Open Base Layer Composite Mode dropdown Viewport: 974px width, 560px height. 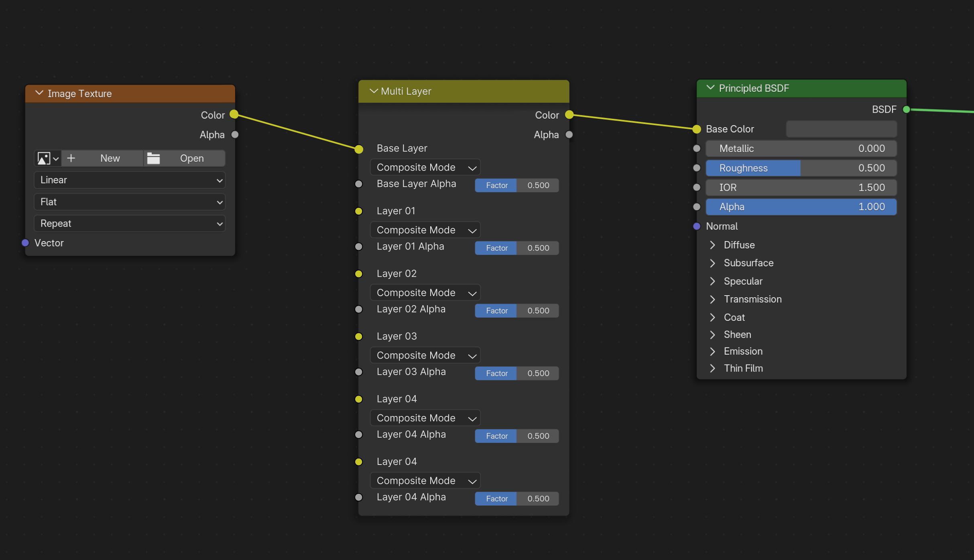[x=425, y=167]
